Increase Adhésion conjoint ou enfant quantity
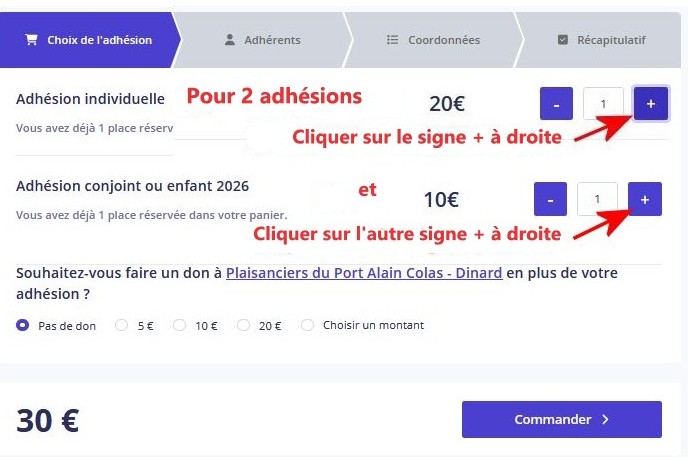Image resolution: width=688 pixels, height=465 pixels. coord(645,199)
